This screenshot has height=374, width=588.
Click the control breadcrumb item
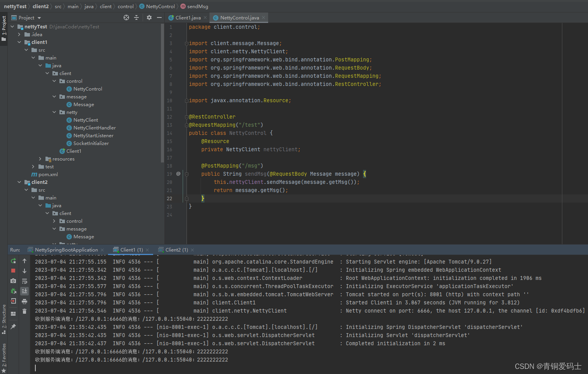click(126, 6)
